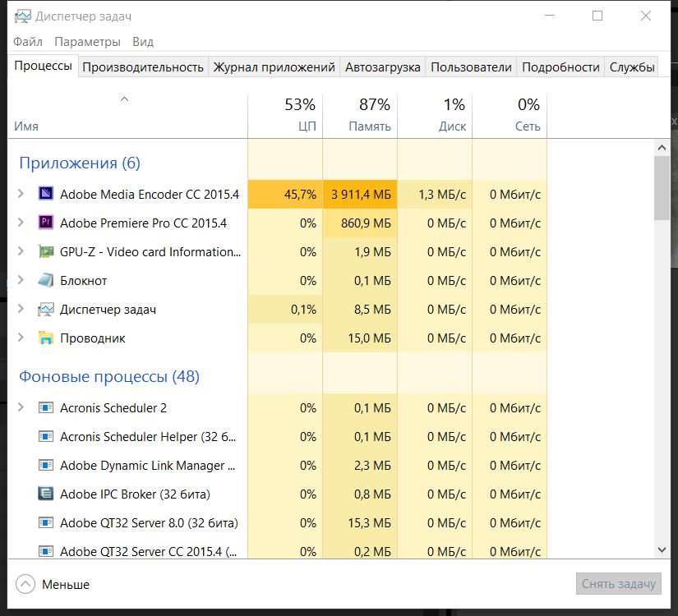
Task: Click the Проводник folder icon
Action: coord(46,338)
